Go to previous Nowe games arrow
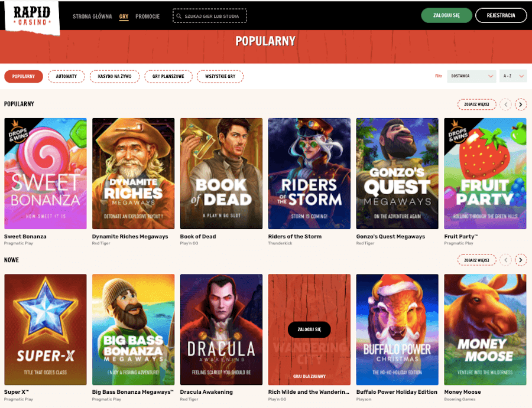 [505, 260]
